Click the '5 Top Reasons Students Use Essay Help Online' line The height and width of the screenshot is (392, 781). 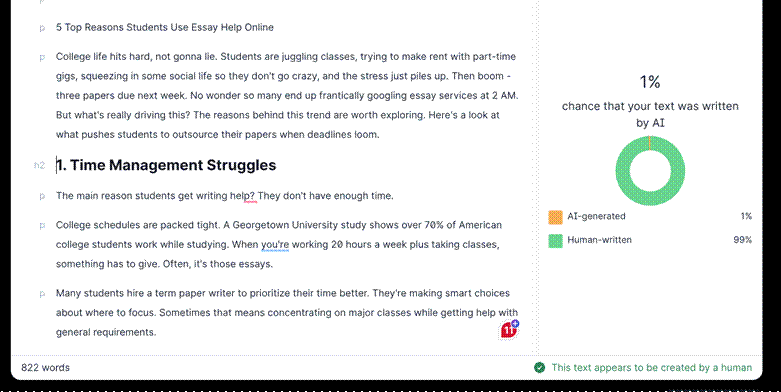[x=165, y=27]
